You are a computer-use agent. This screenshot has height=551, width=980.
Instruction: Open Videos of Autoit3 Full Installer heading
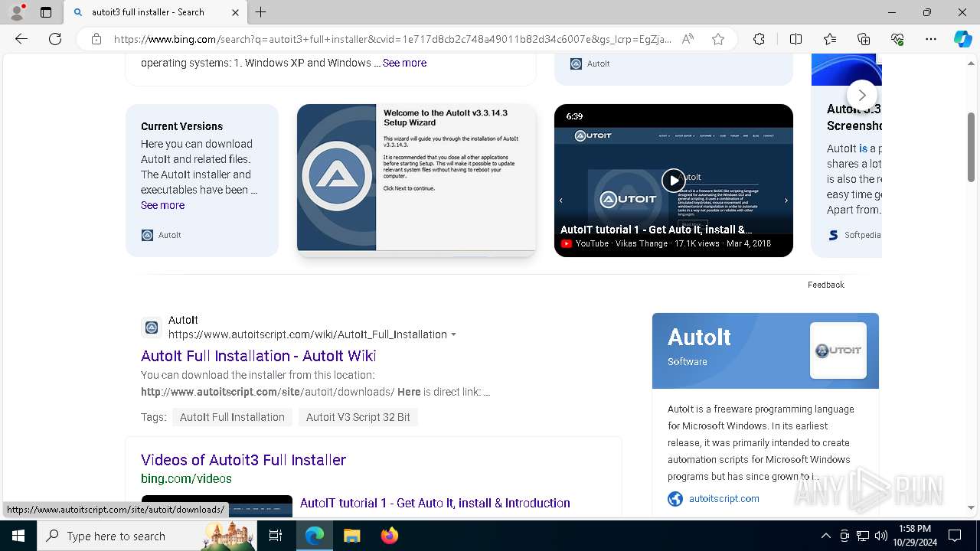(243, 460)
